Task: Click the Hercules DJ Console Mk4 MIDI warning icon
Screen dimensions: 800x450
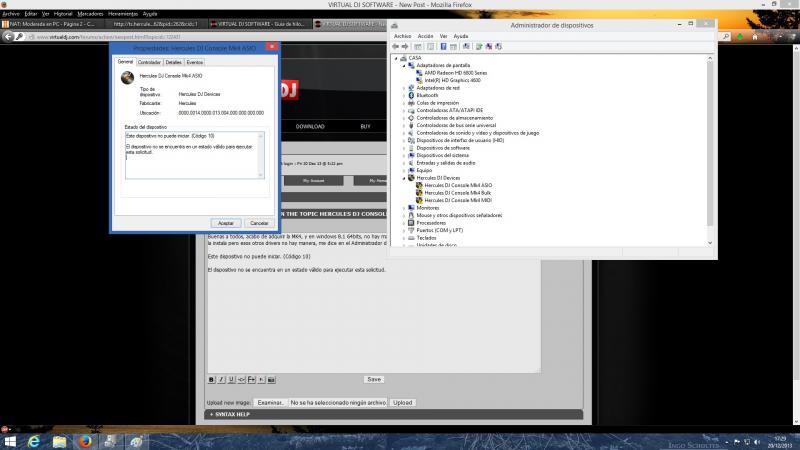Action: 419,201
